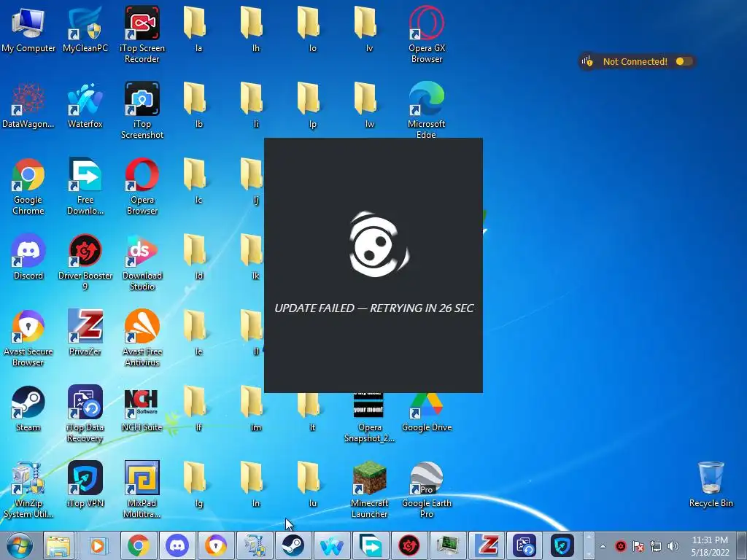Select Avast Free Antivirus desktop icon

point(142,338)
